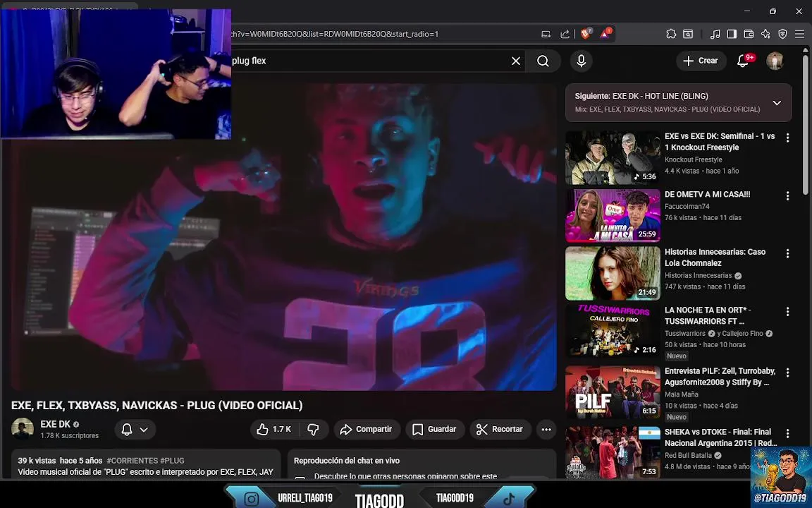Open options for LA NOCHE TA EN ORT video
The width and height of the screenshot is (812, 508).
coord(787,312)
